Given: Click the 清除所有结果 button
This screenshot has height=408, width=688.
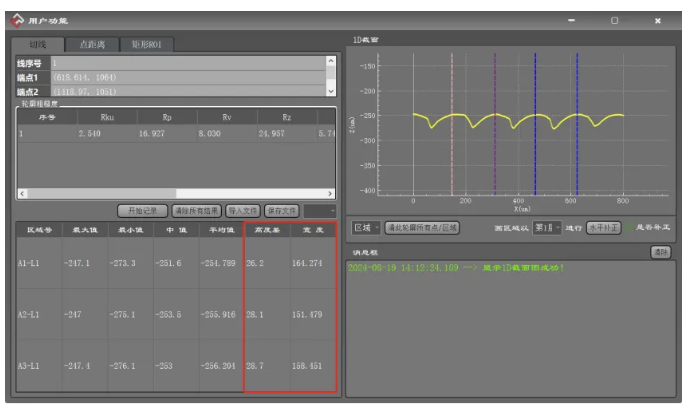Looking at the screenshot, I should click(195, 211).
